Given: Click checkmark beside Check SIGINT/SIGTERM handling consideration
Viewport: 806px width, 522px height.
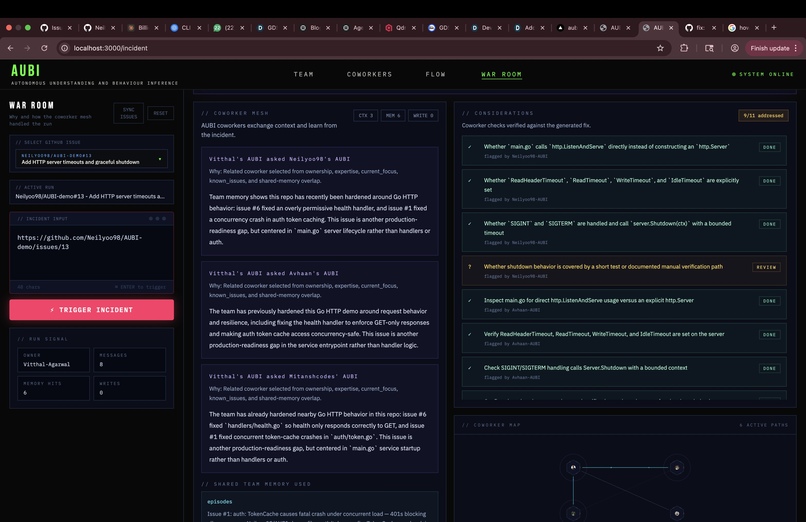Looking at the screenshot, I should pyautogui.click(x=469, y=368).
